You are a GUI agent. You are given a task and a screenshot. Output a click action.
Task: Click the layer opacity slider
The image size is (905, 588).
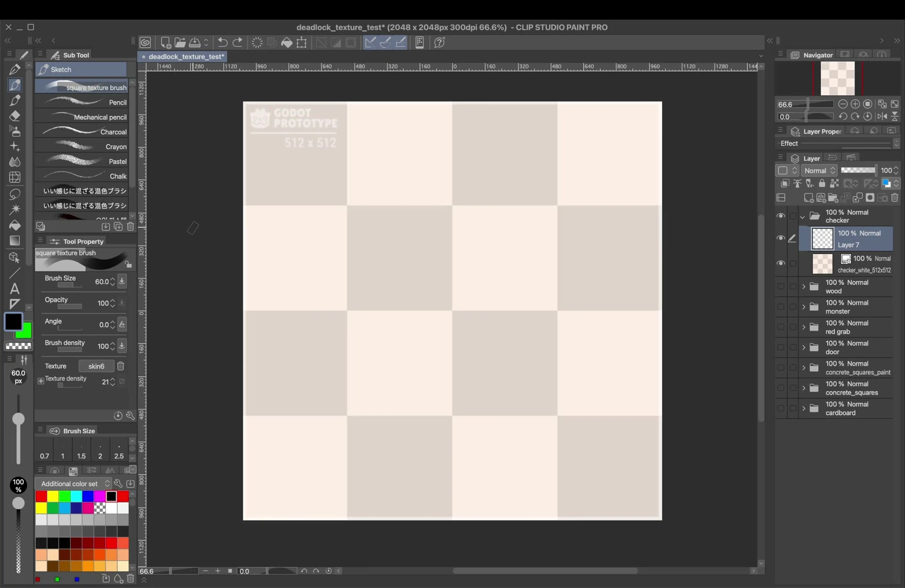pyautogui.click(x=858, y=171)
